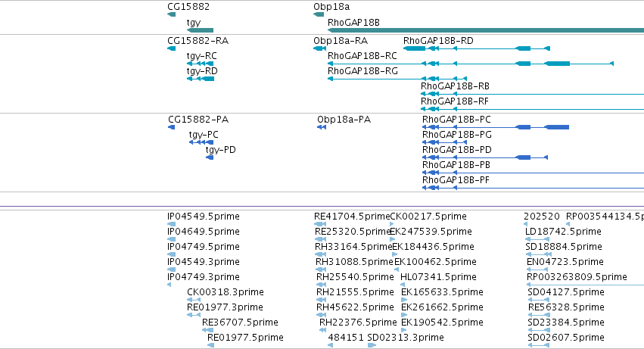Choose the RhoGAP18B-RB transcript label
Screen dimensions: 644x349
click(455, 86)
